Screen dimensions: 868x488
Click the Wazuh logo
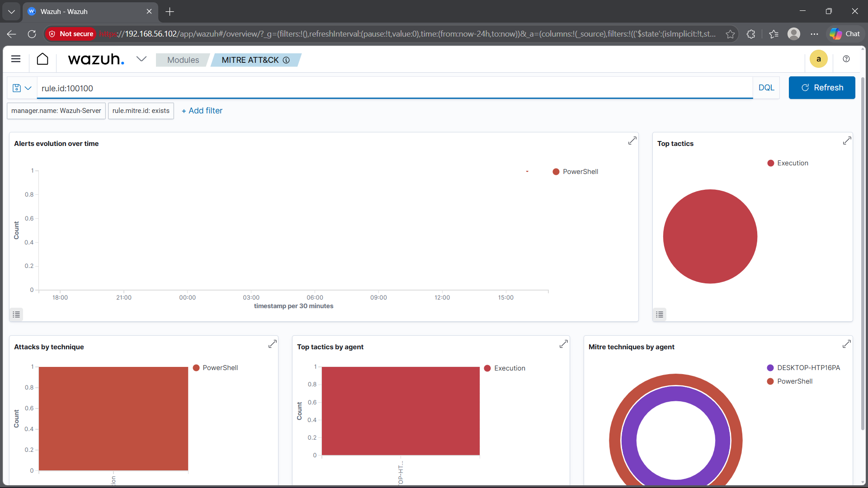tap(96, 59)
